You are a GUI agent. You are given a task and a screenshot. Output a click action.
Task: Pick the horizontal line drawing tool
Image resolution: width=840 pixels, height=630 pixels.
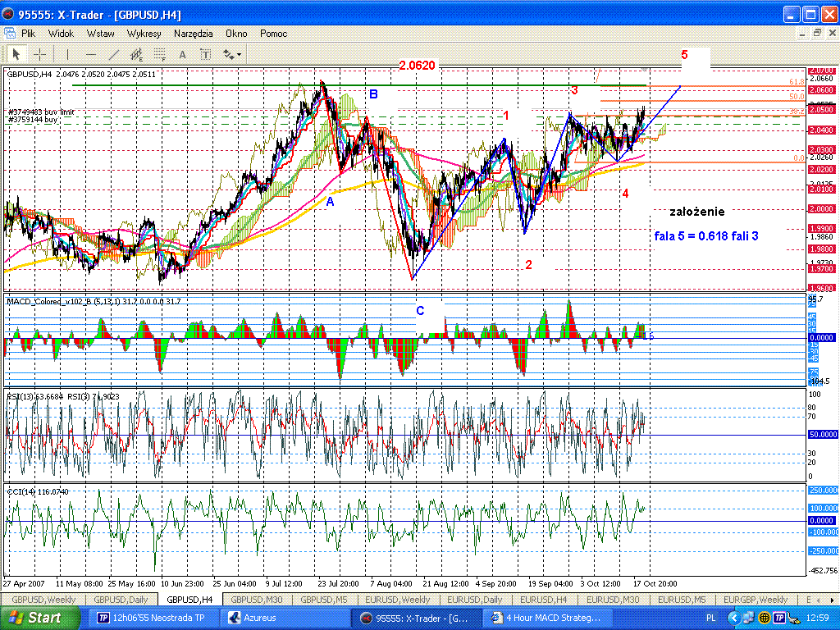[x=91, y=54]
